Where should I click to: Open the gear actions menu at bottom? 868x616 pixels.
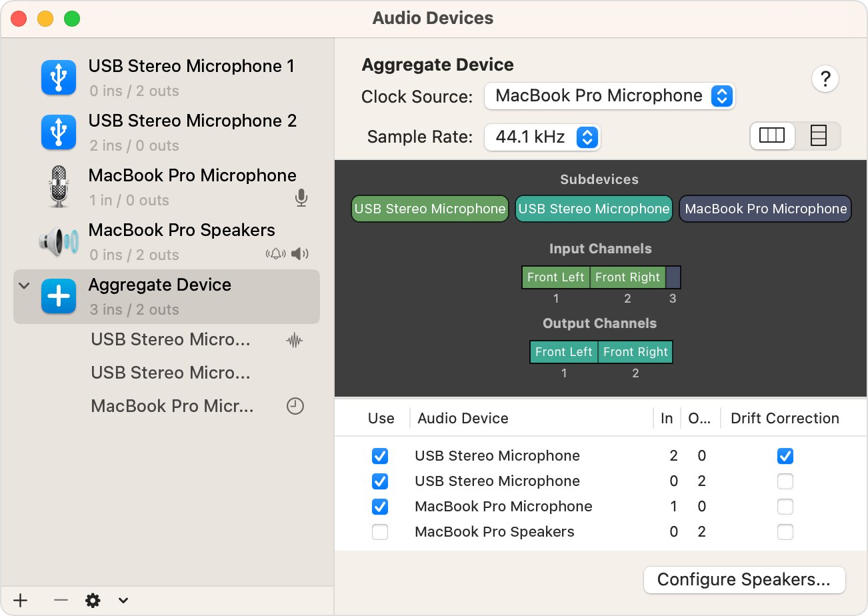[93, 600]
